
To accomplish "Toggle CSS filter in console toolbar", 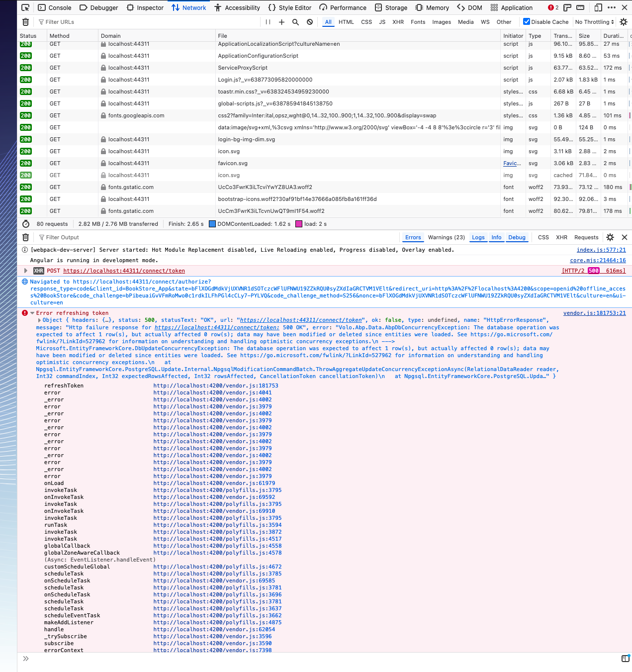I will point(543,237).
